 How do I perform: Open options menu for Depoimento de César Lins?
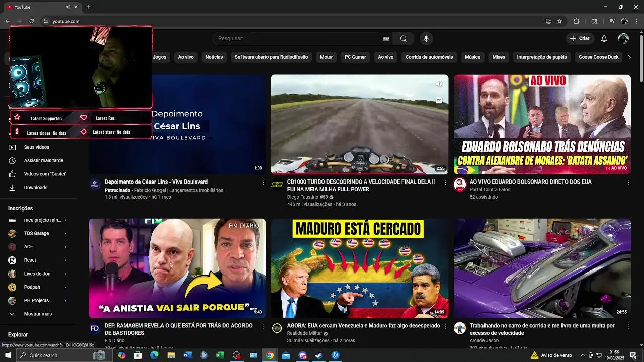[x=263, y=183]
